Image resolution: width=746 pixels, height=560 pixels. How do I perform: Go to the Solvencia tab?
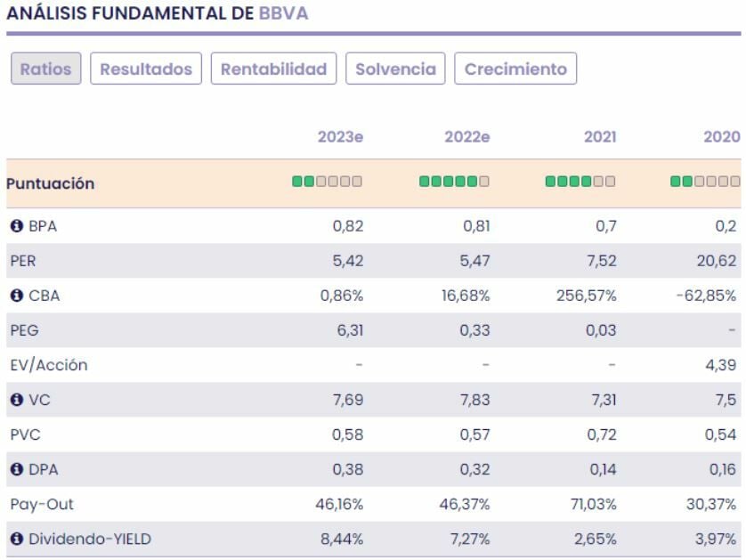pyautogui.click(x=395, y=69)
